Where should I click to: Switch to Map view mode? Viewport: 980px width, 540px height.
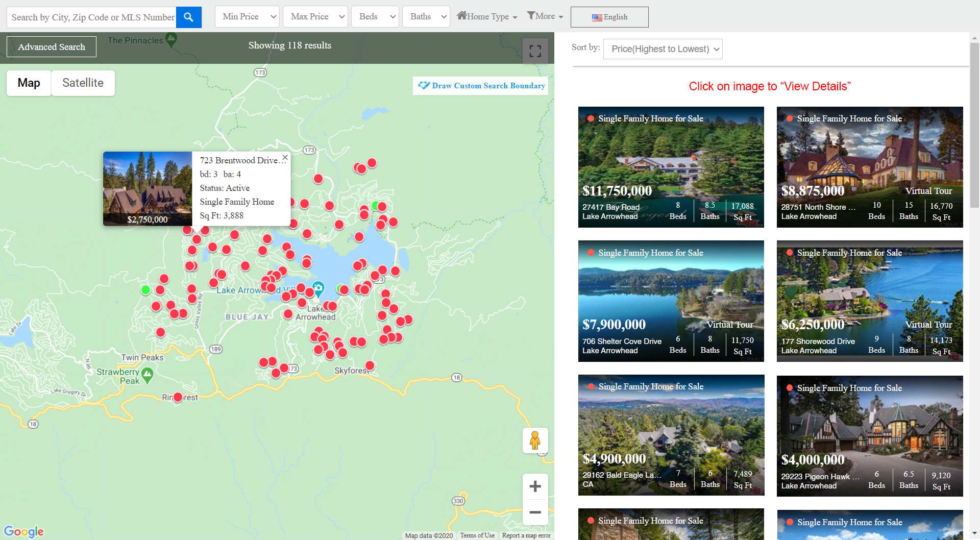pyautogui.click(x=29, y=83)
